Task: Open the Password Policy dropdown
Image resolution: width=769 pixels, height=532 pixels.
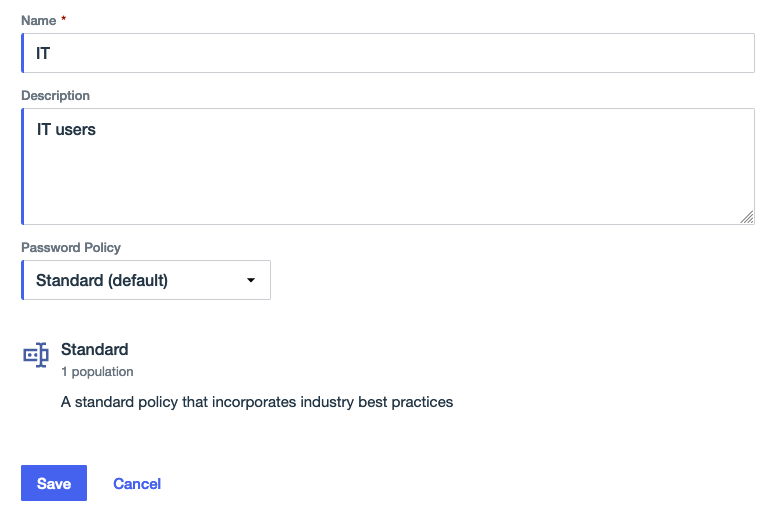Action: pos(146,281)
